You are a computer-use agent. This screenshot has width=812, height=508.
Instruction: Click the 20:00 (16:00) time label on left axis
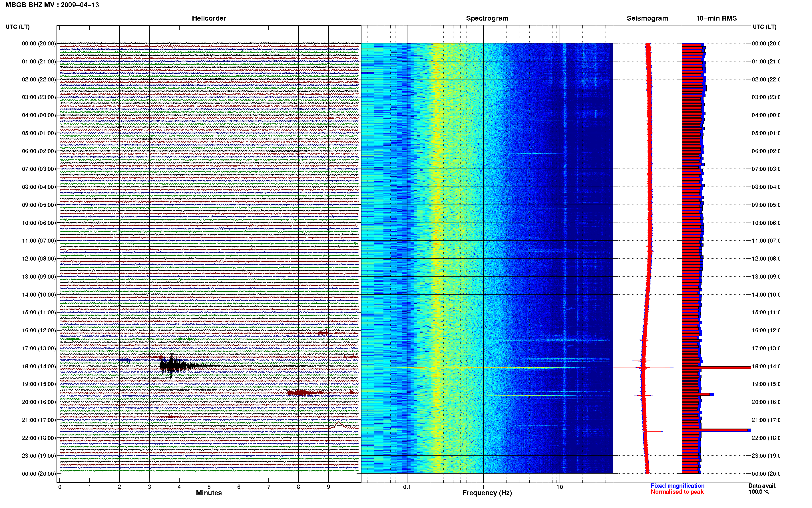39,402
